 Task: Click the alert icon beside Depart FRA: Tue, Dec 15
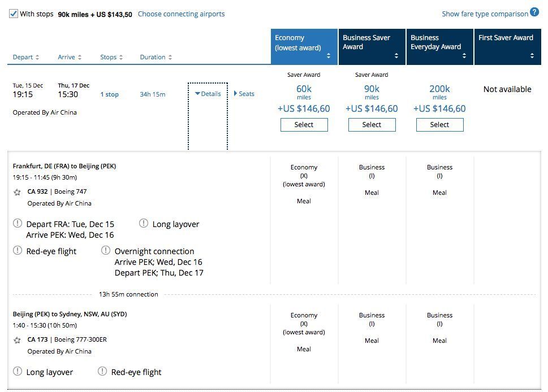[x=18, y=223]
